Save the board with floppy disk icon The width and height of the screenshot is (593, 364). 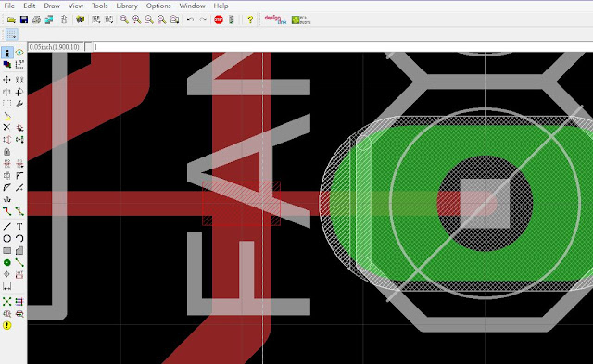[x=24, y=19]
